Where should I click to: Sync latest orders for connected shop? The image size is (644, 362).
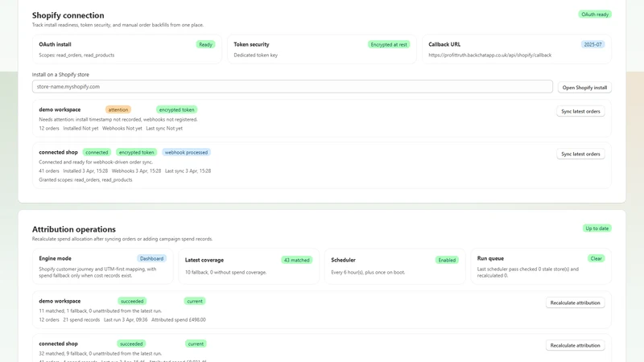point(580,154)
